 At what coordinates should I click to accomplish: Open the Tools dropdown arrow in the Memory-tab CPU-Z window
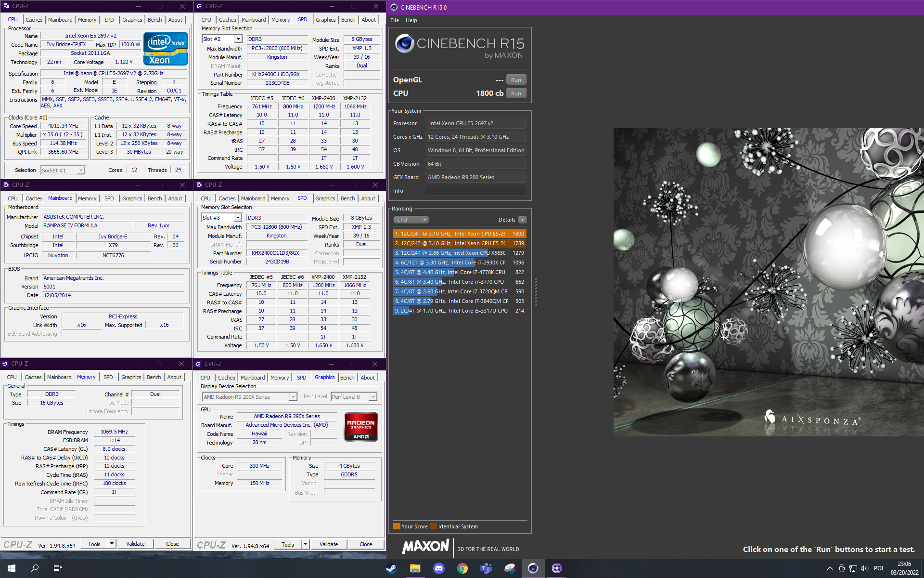(112, 544)
